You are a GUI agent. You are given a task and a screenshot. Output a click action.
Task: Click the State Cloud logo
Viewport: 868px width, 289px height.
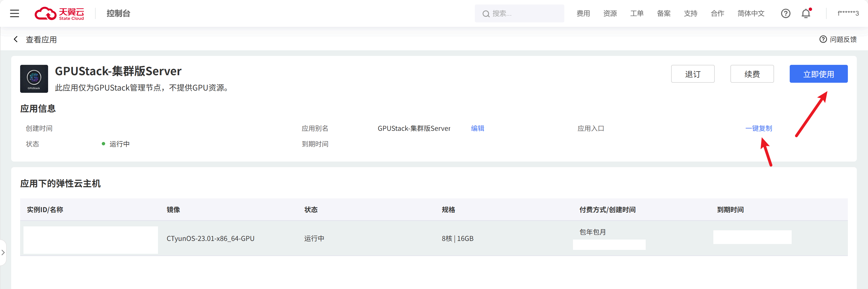coord(59,13)
